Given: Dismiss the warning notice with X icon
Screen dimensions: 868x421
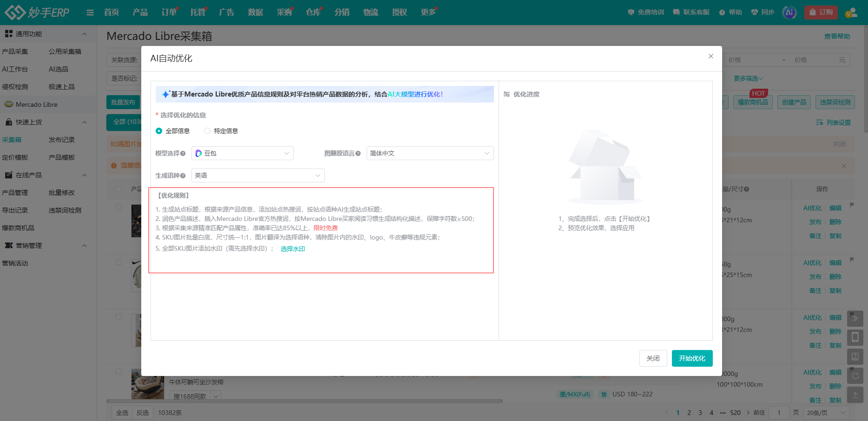Looking at the screenshot, I should click(x=844, y=166).
